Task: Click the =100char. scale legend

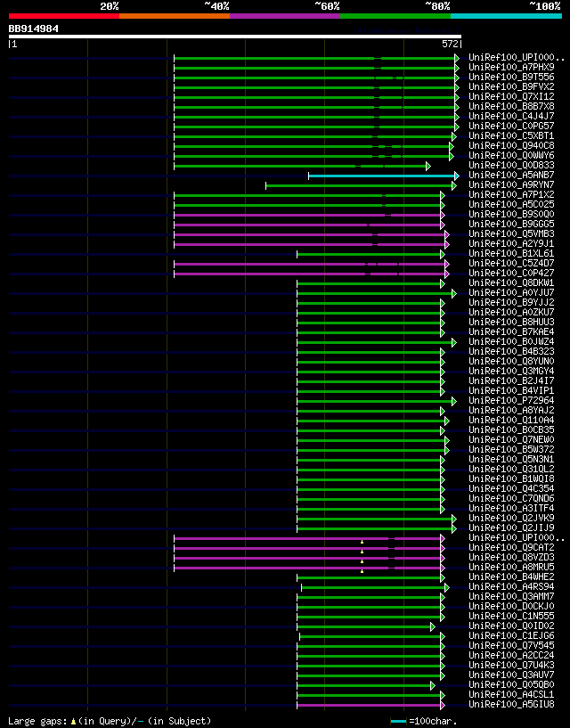Action: tap(422, 721)
